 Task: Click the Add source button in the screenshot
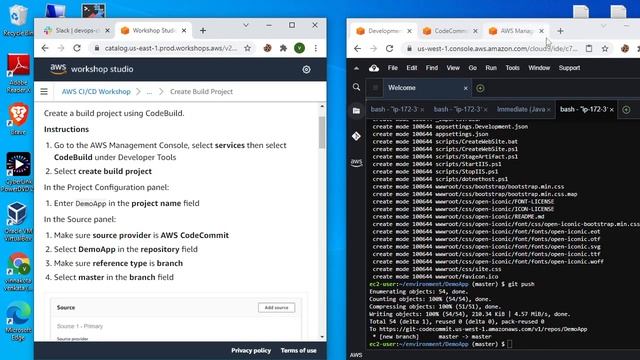[x=276, y=308]
